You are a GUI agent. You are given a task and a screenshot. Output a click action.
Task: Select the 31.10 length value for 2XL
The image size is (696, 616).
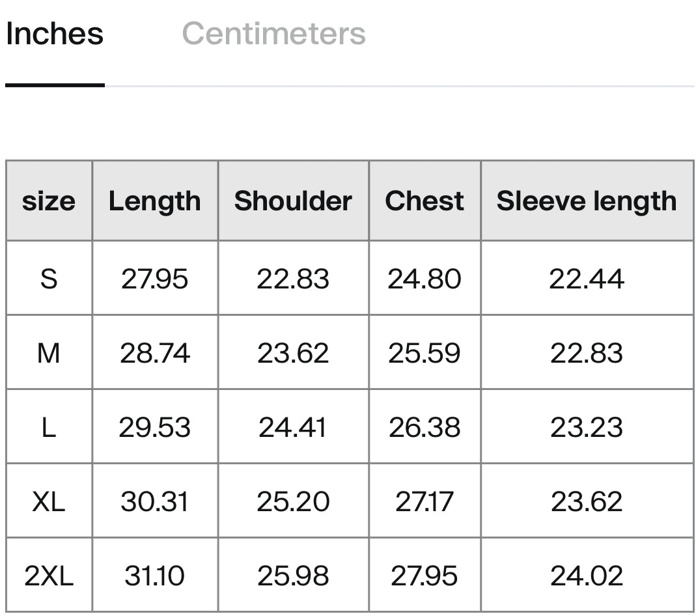pos(155,576)
